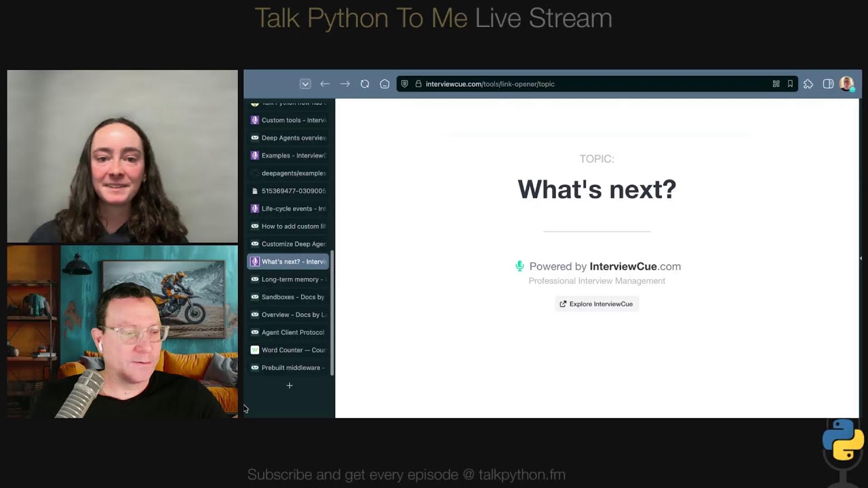Viewport: 868px width, 488px height.
Task: Go to the browser home page
Action: tap(384, 84)
